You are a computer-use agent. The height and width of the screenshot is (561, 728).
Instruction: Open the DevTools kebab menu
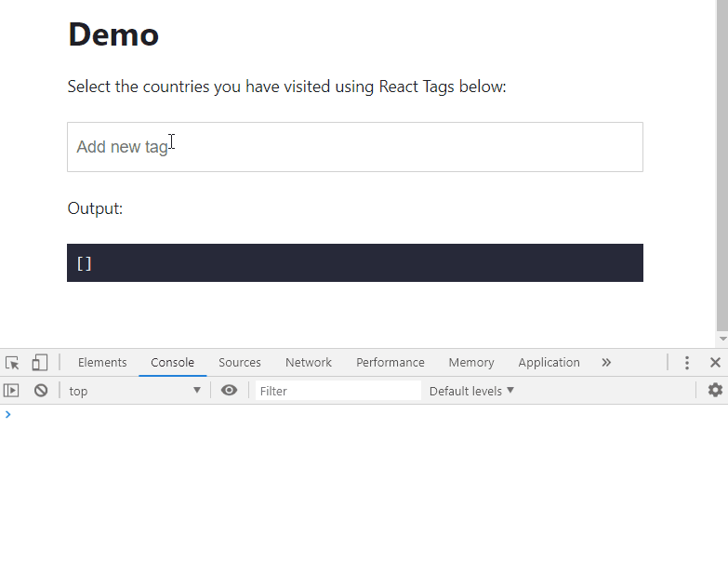click(x=687, y=363)
